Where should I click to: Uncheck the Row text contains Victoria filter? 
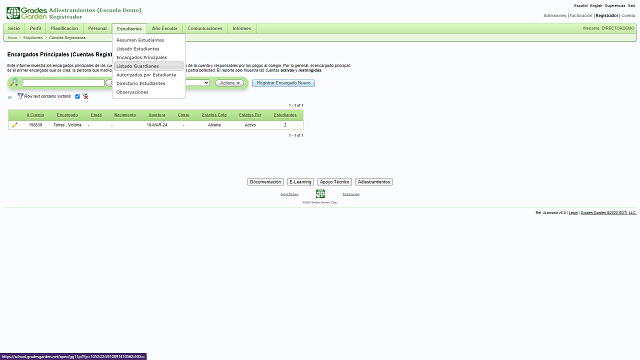point(77,96)
